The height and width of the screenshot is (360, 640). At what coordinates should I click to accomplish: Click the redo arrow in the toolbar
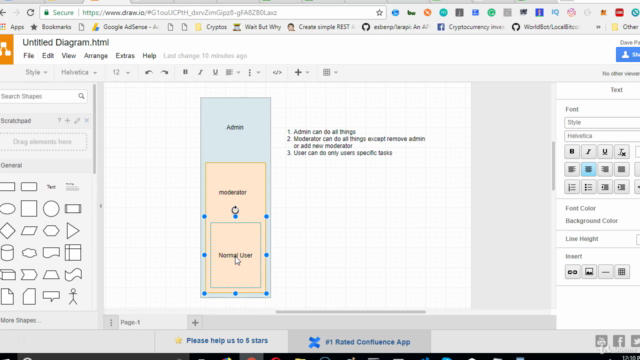[164, 72]
